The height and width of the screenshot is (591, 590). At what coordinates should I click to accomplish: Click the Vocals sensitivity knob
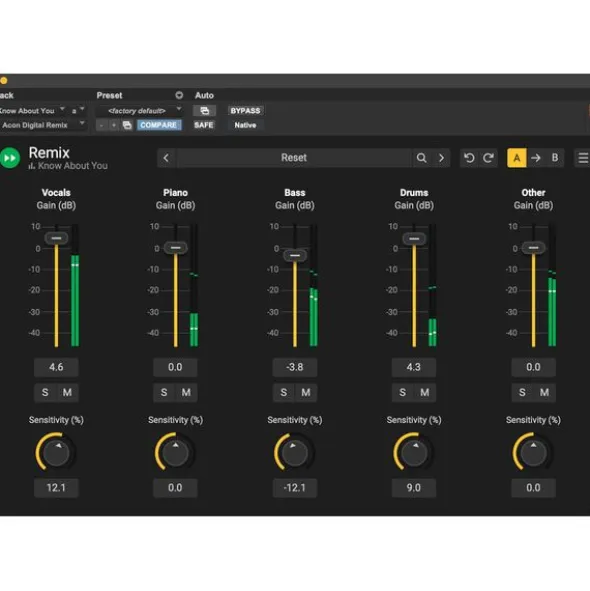click(56, 453)
